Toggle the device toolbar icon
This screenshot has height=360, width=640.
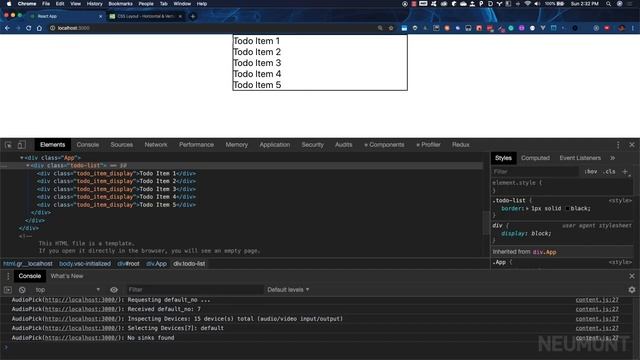pos(21,145)
